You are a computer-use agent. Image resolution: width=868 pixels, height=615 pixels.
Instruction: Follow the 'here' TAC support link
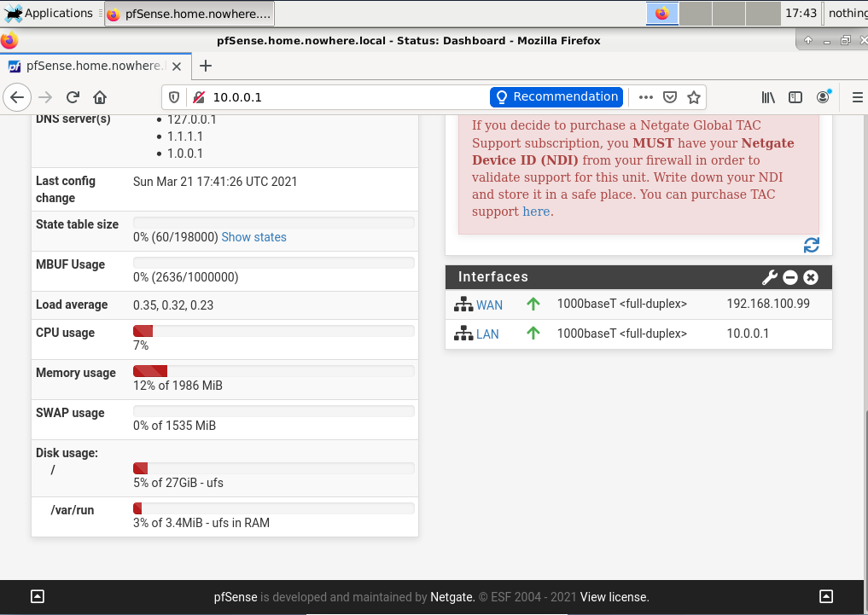(x=536, y=212)
